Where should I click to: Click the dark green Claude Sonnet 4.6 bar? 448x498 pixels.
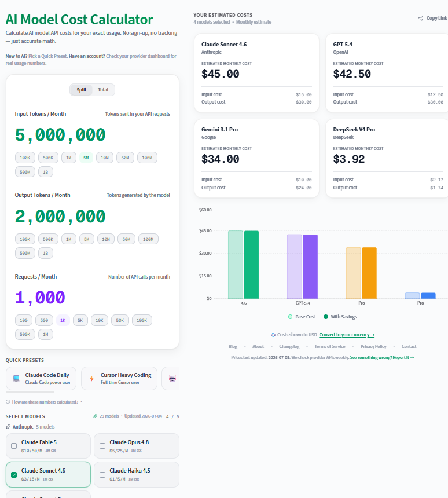(x=251, y=265)
